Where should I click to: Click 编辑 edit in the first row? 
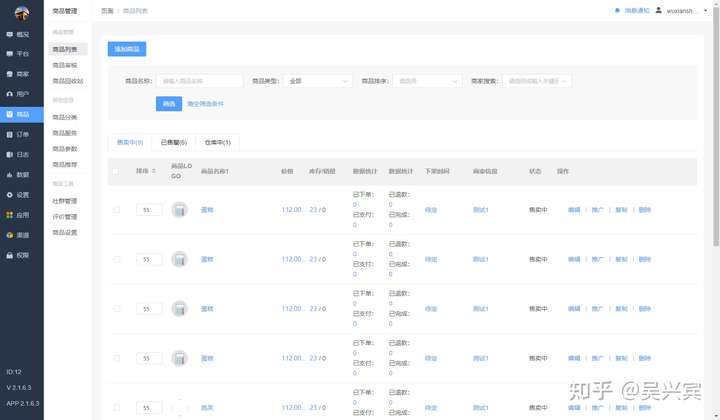click(x=574, y=210)
